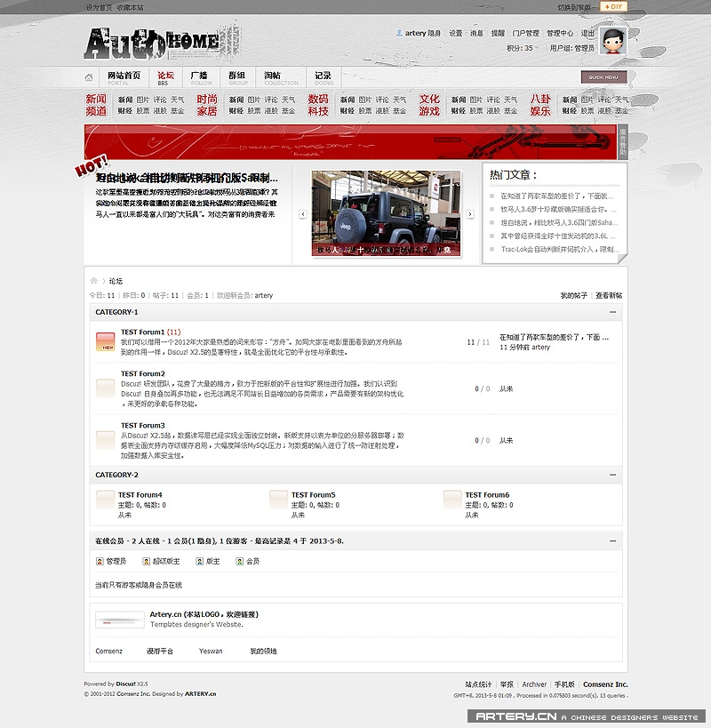
Task: Open the 时尚家居 channel
Action: (x=207, y=105)
